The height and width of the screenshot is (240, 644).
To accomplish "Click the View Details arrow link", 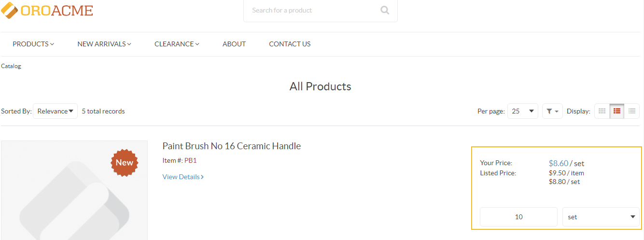I will tap(183, 177).
